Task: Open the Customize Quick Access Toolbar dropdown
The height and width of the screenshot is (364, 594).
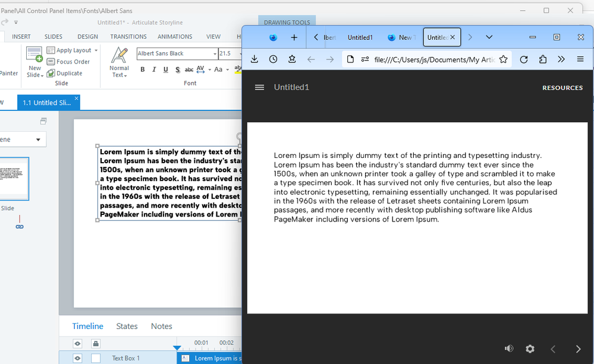Action: pos(16,23)
